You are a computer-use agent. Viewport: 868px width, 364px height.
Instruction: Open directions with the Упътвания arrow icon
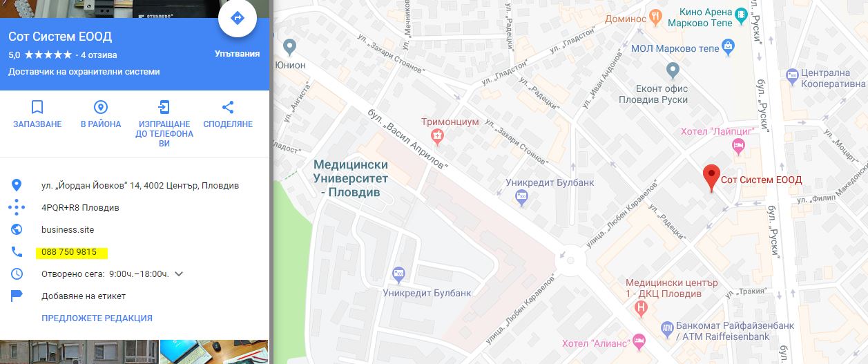click(x=238, y=19)
